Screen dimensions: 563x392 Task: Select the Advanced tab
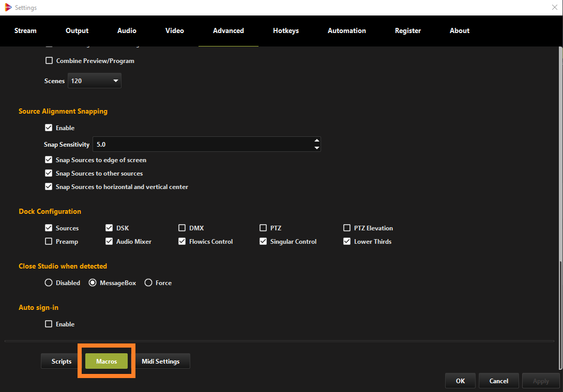229,31
